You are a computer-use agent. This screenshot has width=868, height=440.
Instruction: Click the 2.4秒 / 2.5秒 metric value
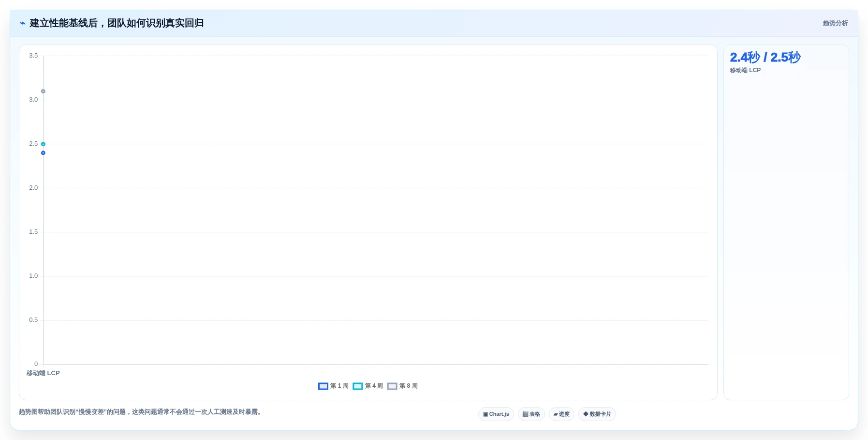pos(765,57)
